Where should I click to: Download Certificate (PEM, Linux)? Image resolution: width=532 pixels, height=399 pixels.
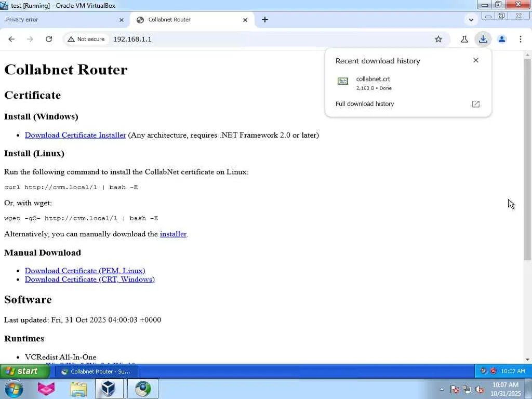click(x=85, y=271)
